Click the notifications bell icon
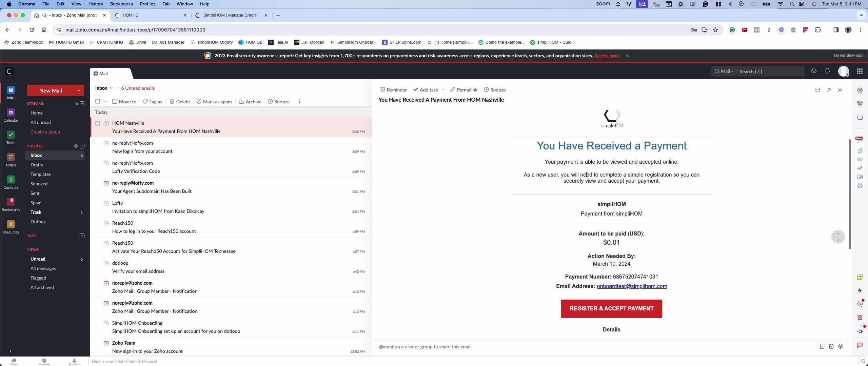The image size is (868, 366). click(x=827, y=71)
